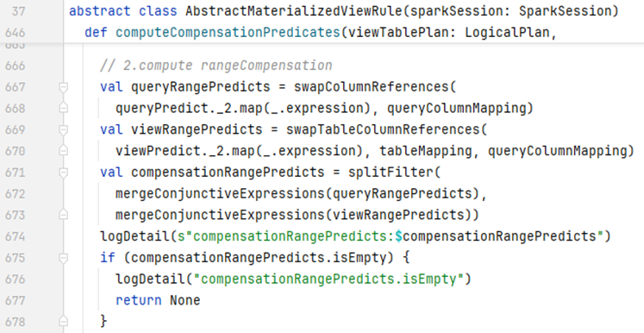Jump to AbstractMaterializedViewRule sticky class header

point(344,11)
